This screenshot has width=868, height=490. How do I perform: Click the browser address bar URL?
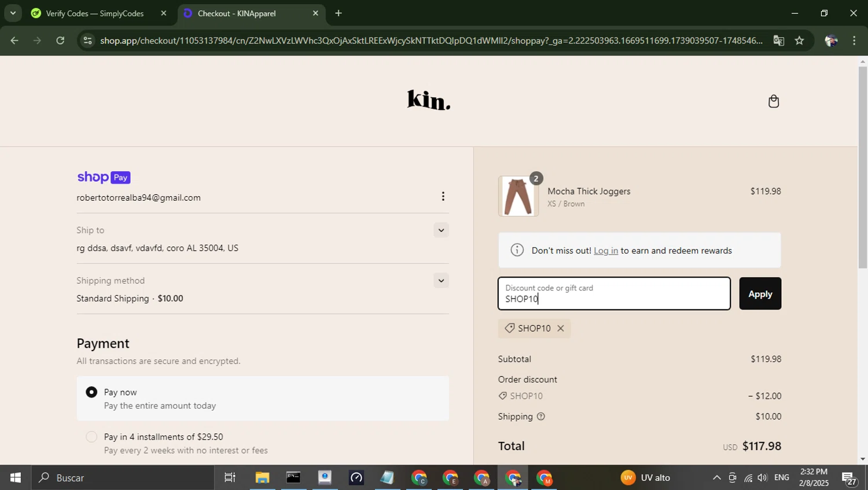[431, 40]
